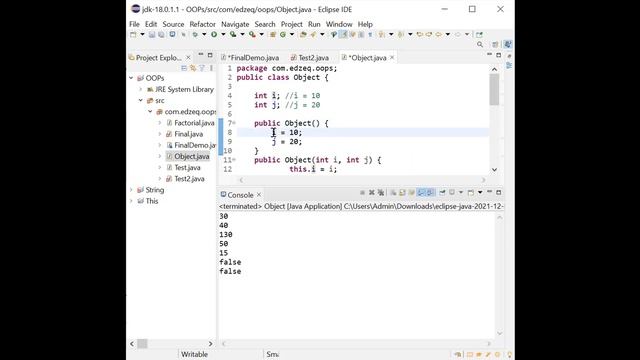Select Factorial.java in Project Explorer
This screenshot has height=360, width=640.
[194, 123]
